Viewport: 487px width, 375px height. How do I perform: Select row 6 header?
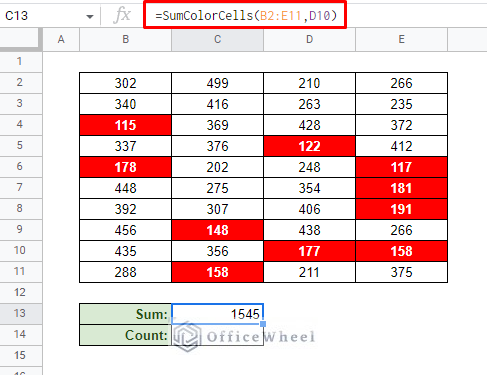pyautogui.click(x=21, y=167)
